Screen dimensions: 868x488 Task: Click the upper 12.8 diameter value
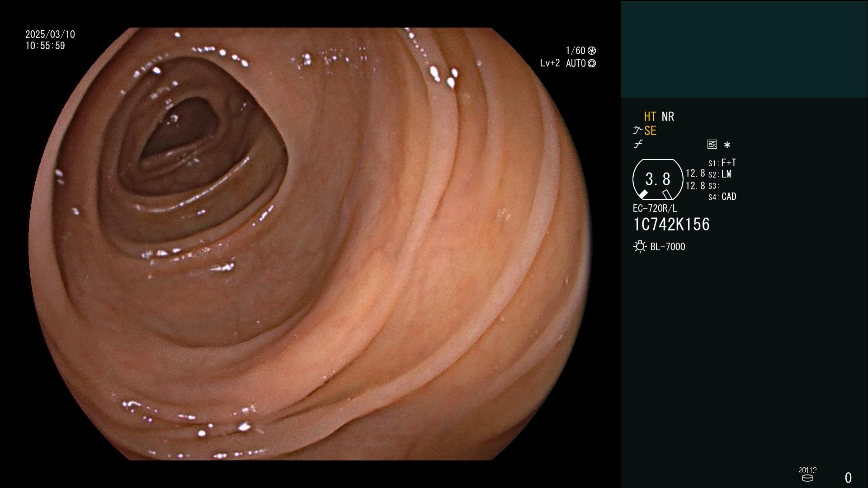(x=695, y=174)
